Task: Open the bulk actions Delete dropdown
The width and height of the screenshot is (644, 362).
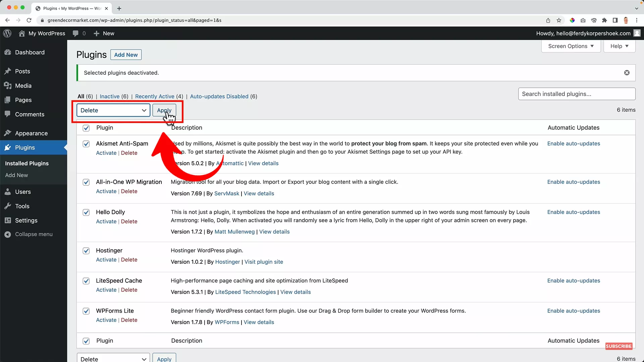Action: click(x=113, y=110)
